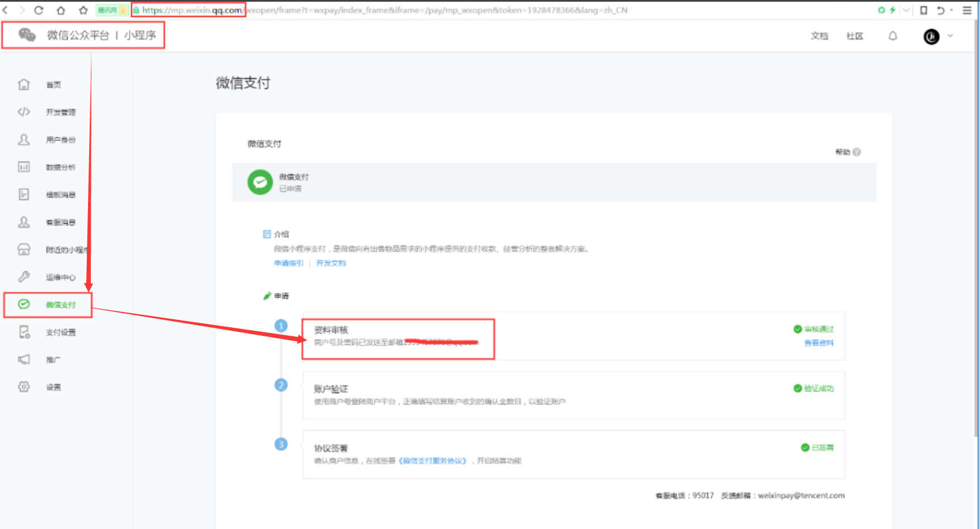Click the page scrollbar on the right edge
This screenshot has width=980, height=529.
[977, 227]
